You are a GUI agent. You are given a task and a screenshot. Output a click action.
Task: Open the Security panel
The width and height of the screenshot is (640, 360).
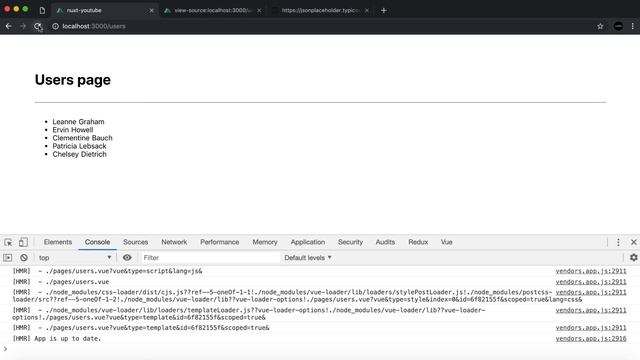pyautogui.click(x=350, y=242)
